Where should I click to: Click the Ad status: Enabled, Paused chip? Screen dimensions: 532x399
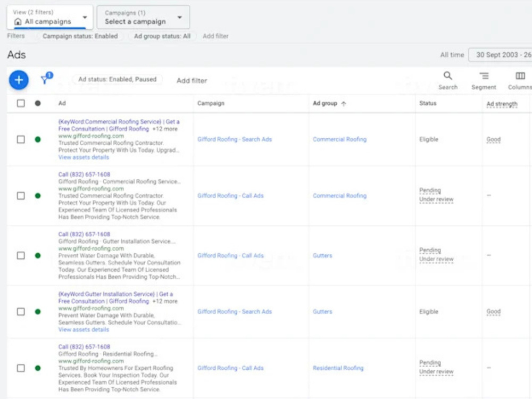tap(118, 79)
